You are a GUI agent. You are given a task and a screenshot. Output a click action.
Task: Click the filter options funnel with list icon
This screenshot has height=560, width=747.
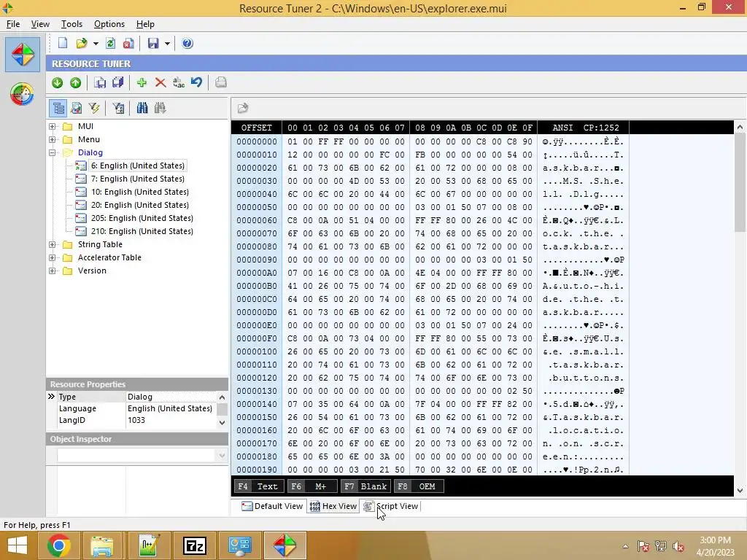click(x=118, y=108)
